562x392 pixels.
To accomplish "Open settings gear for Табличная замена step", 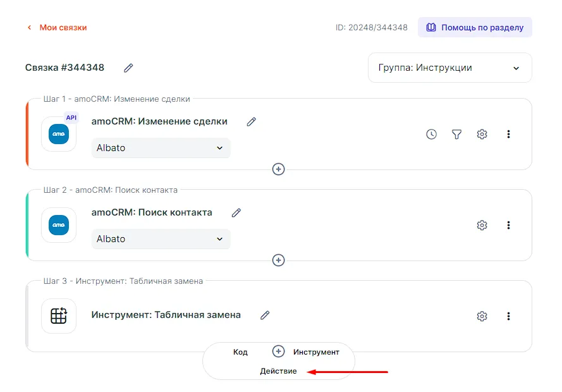I will coord(482,316).
